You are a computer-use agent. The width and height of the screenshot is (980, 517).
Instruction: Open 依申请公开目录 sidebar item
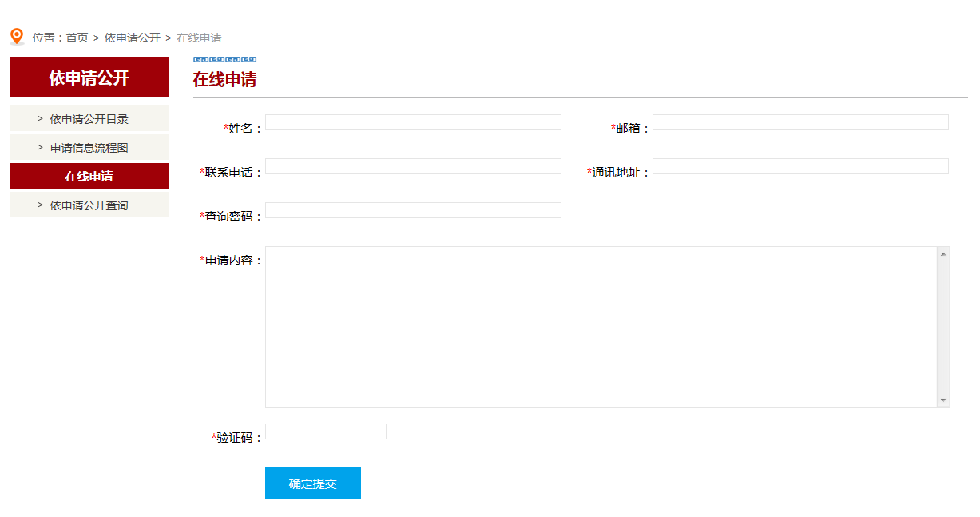(x=89, y=118)
